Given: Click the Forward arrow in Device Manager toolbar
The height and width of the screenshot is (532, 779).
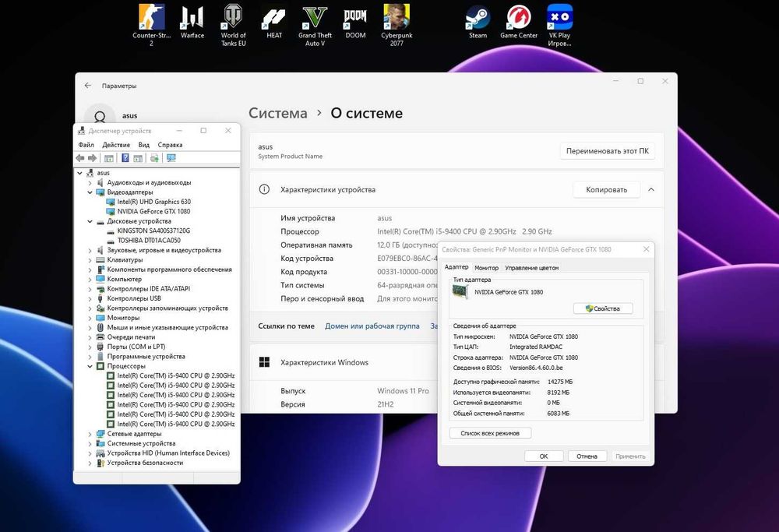Looking at the screenshot, I should coord(93,158).
